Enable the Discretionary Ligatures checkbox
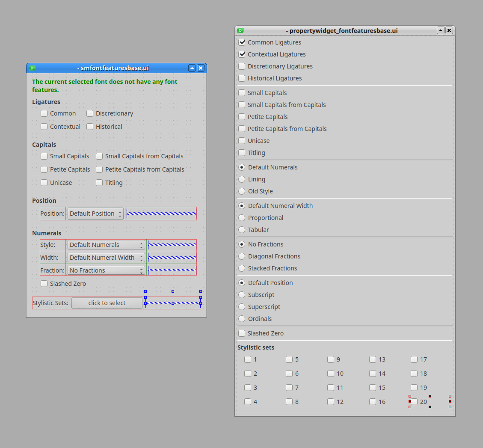The image size is (483, 448). pos(242,66)
